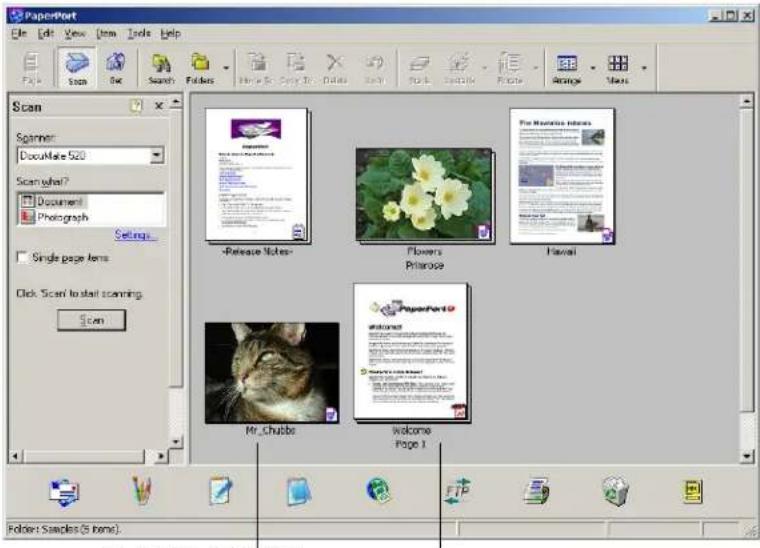
Task: Click the printer icon in Send To bar
Action: [x=537, y=491]
